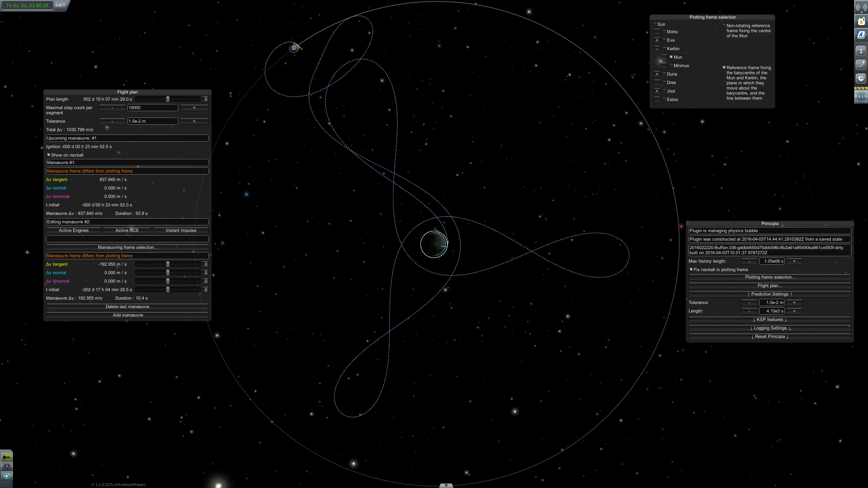
Task: Expand the KSP features section
Action: [770, 320]
